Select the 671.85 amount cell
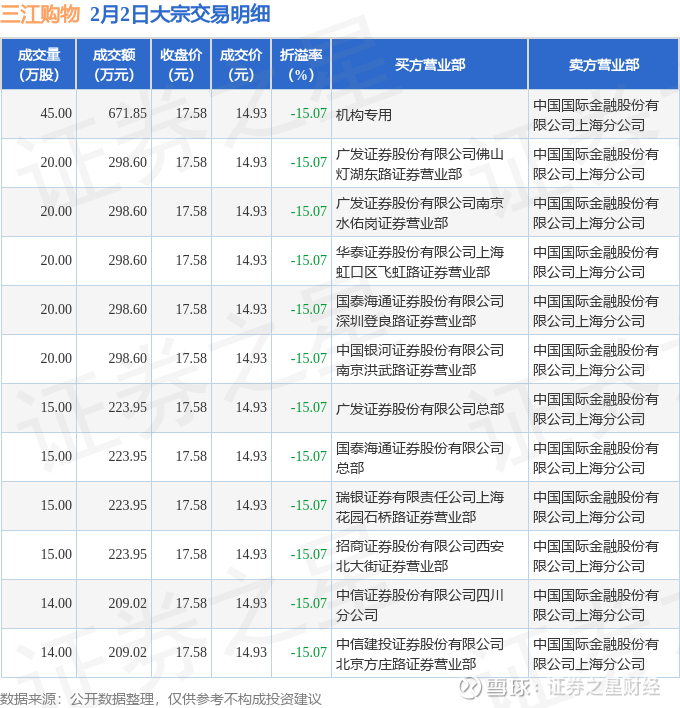The width and height of the screenshot is (680, 708). (114, 114)
